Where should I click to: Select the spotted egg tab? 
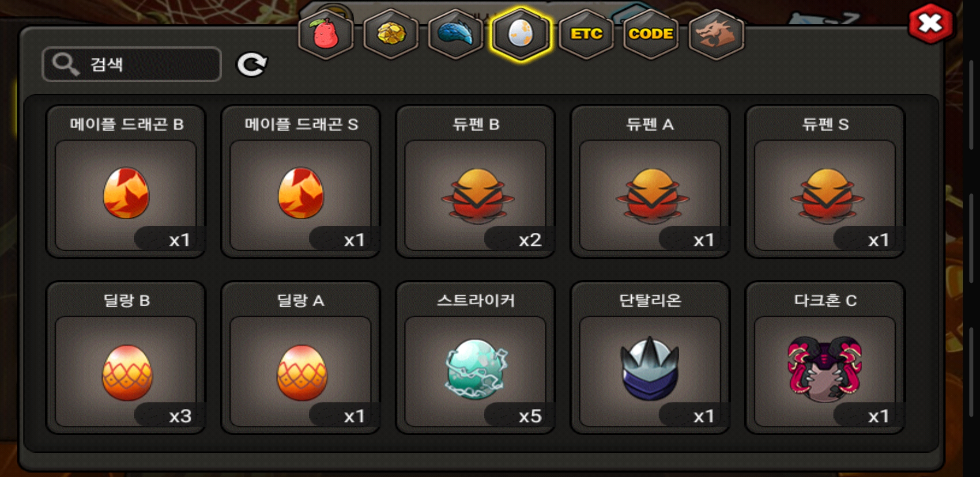tap(520, 34)
